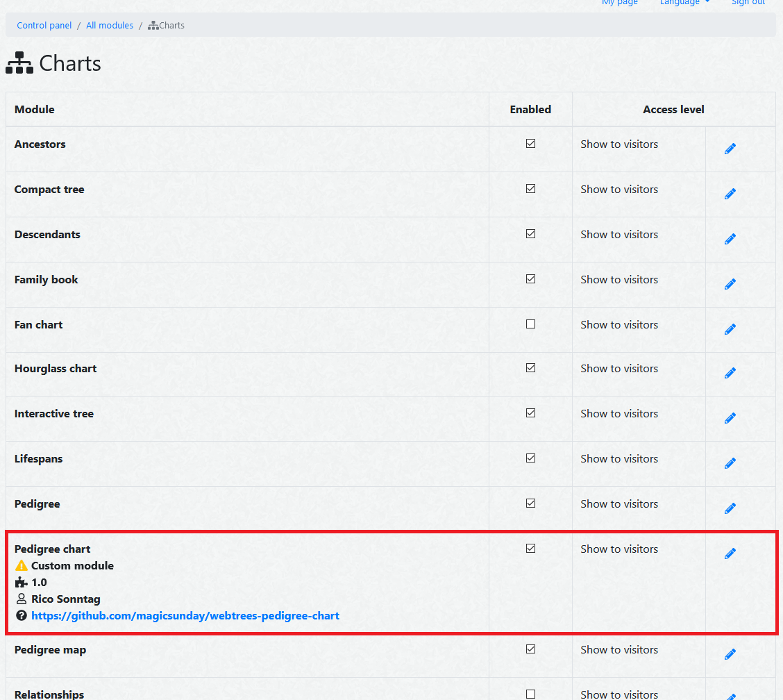Click the Charts page heading text
Screen dimensions: 783x700
70,63
